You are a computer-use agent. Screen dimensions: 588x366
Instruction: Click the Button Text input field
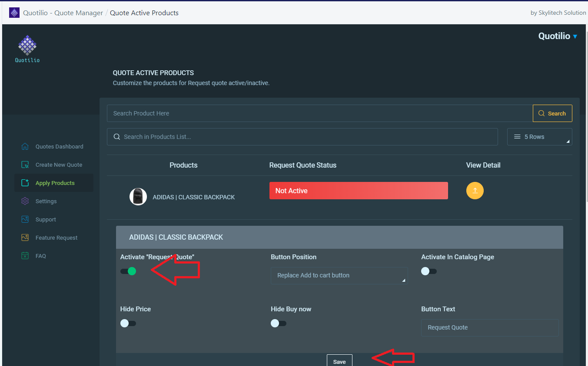point(490,328)
